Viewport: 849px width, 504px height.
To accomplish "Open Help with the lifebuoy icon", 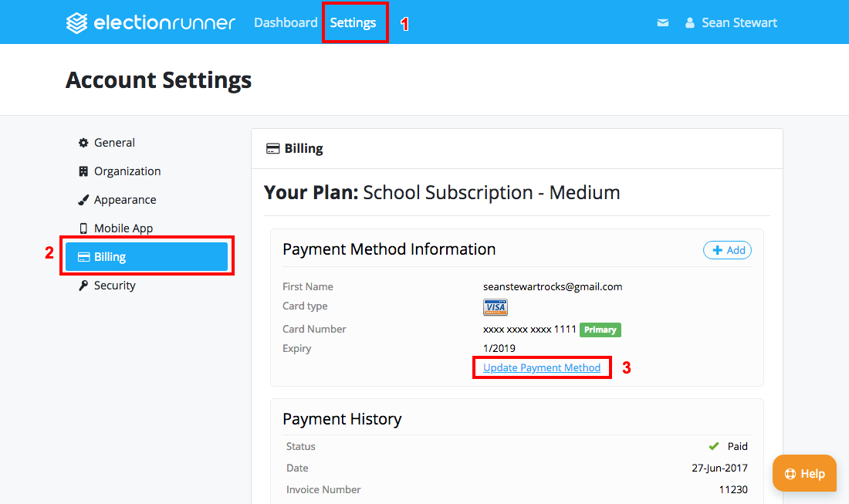I will tap(790, 473).
